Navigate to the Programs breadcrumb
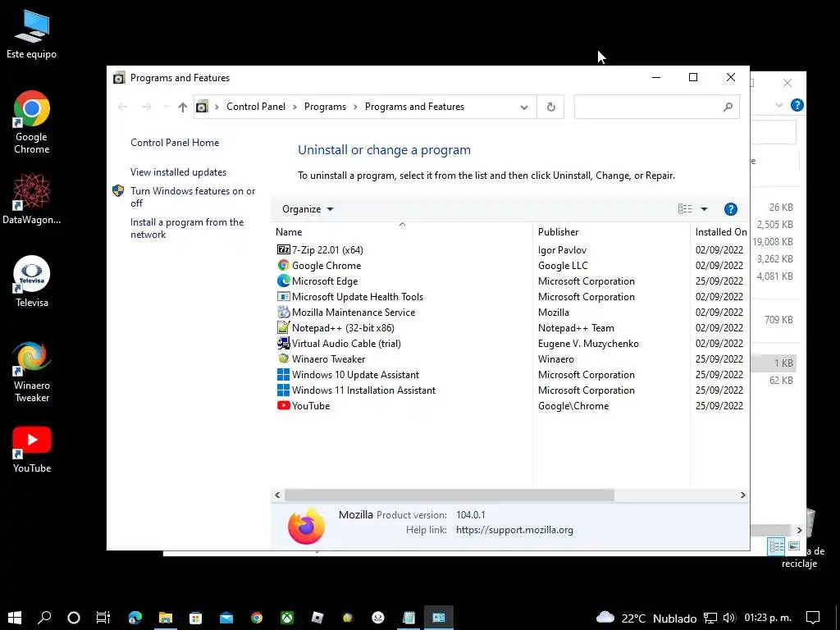This screenshot has width=840, height=630. (x=325, y=107)
